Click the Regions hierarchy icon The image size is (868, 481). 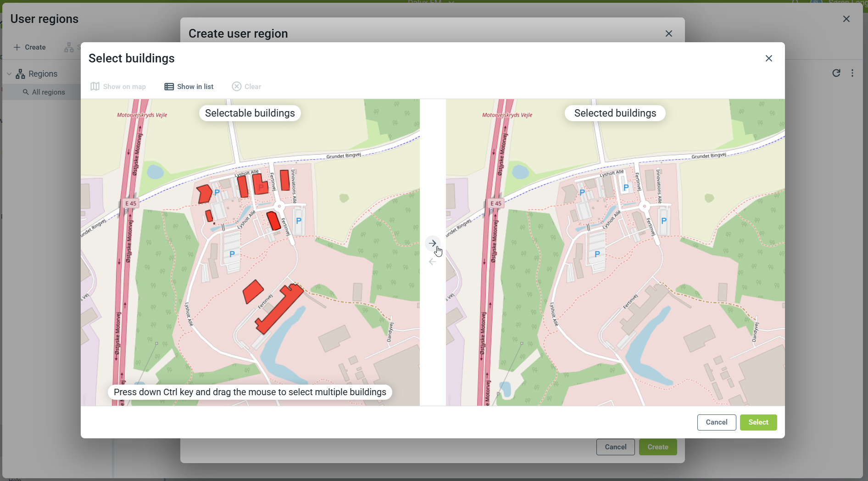pyautogui.click(x=20, y=74)
